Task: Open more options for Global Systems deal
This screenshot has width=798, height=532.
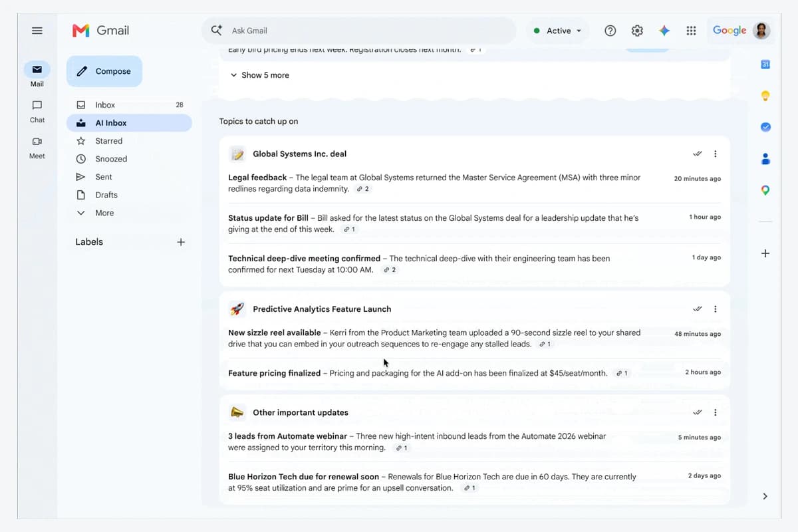Action: 716,154
